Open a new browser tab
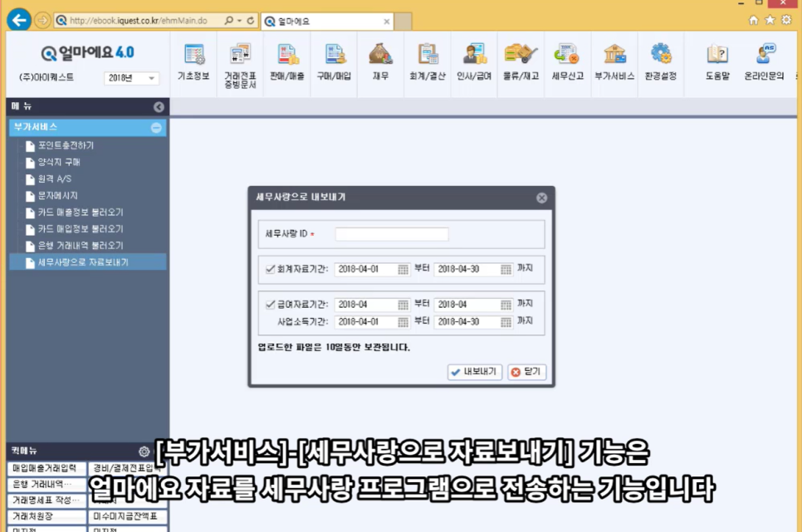Screen dimensions: 802x532 pos(403,22)
